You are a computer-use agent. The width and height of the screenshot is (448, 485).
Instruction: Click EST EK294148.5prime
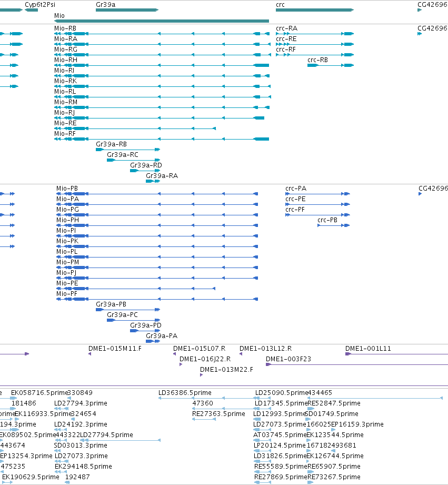(x=83, y=467)
